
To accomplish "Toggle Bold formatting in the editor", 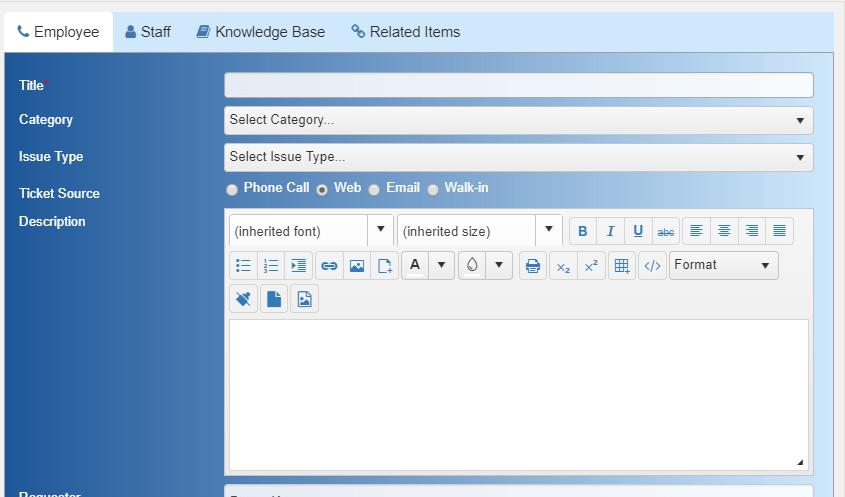I will 583,231.
